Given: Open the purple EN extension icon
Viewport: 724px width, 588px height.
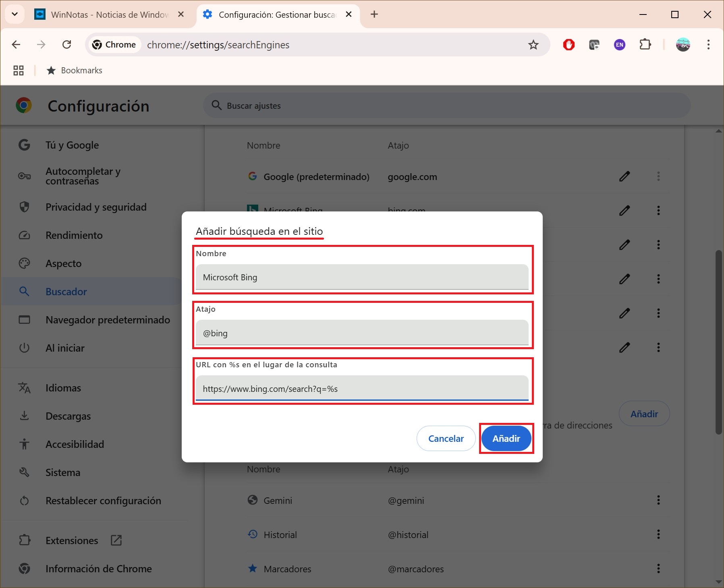Looking at the screenshot, I should click(x=620, y=45).
